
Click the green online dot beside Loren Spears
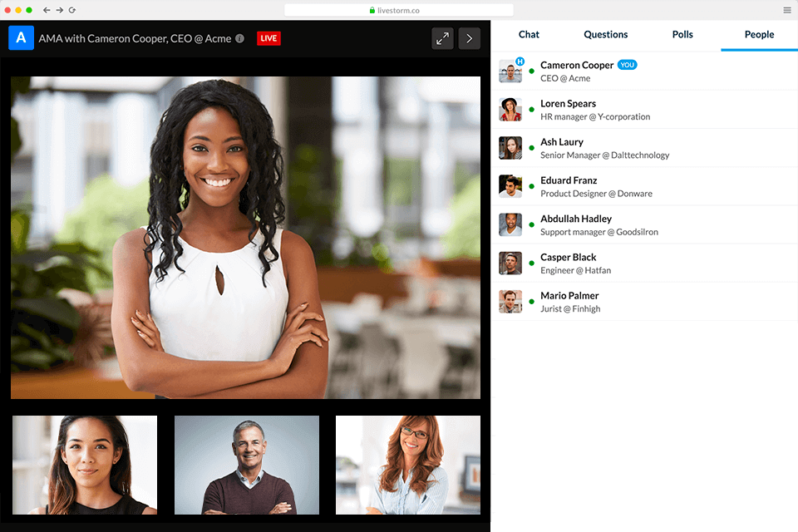tap(531, 110)
